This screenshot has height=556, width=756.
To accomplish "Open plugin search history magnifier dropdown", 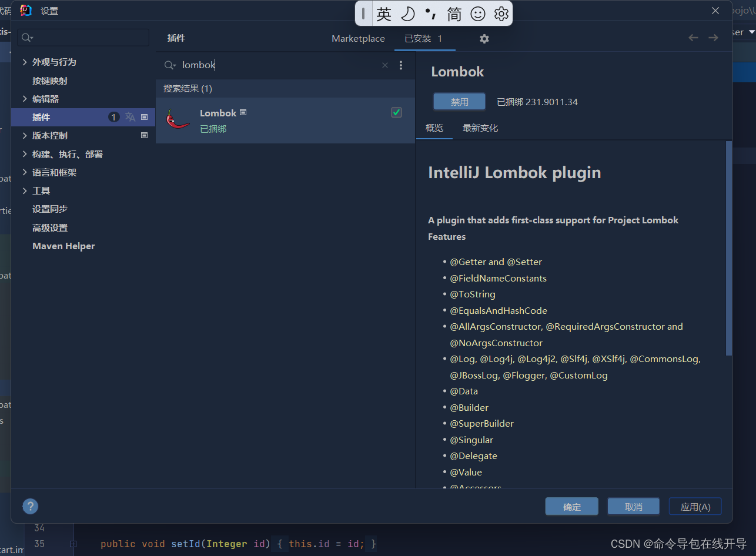I will pos(170,65).
